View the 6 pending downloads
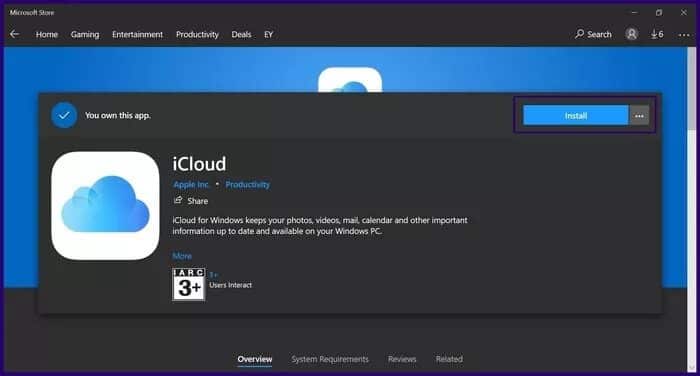700x376 pixels. pos(657,34)
